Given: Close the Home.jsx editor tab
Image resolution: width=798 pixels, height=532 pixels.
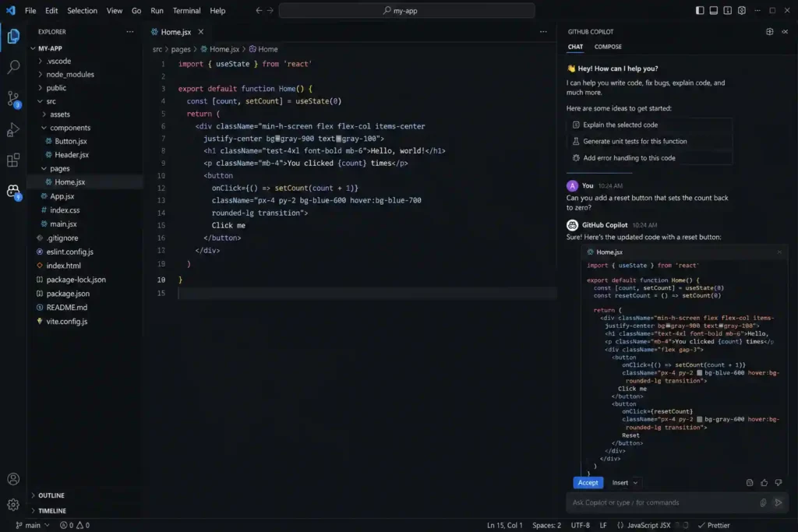Looking at the screenshot, I should 201,31.
